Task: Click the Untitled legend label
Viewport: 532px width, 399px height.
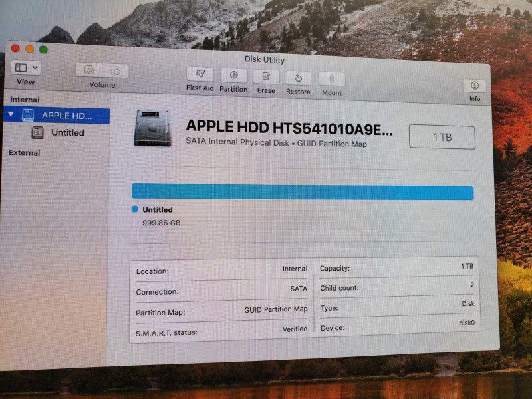Action: 158,210
